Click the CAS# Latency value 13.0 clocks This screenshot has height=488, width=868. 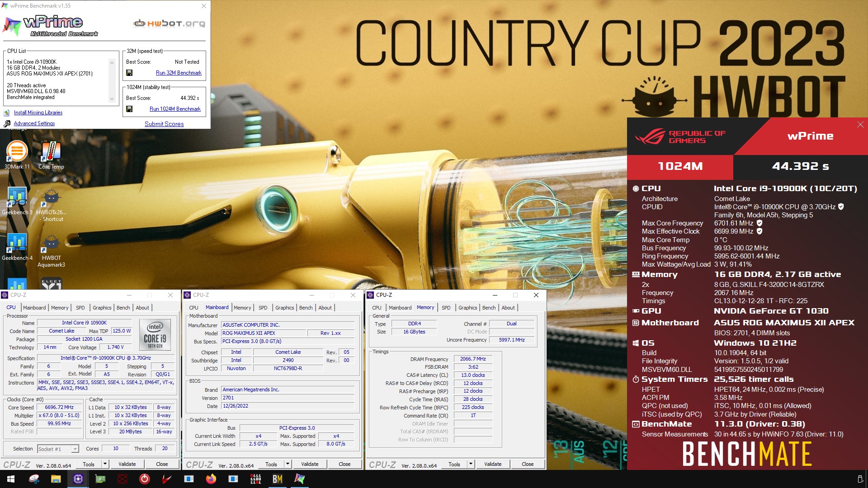point(473,375)
